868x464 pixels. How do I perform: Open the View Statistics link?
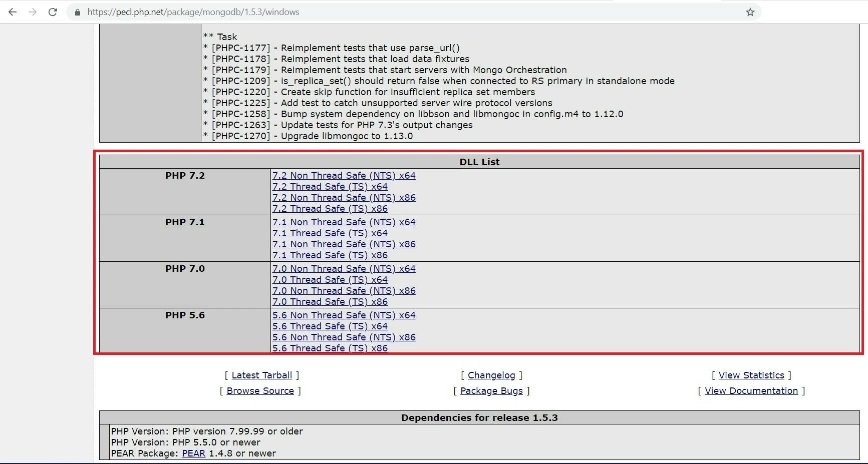[751, 375]
